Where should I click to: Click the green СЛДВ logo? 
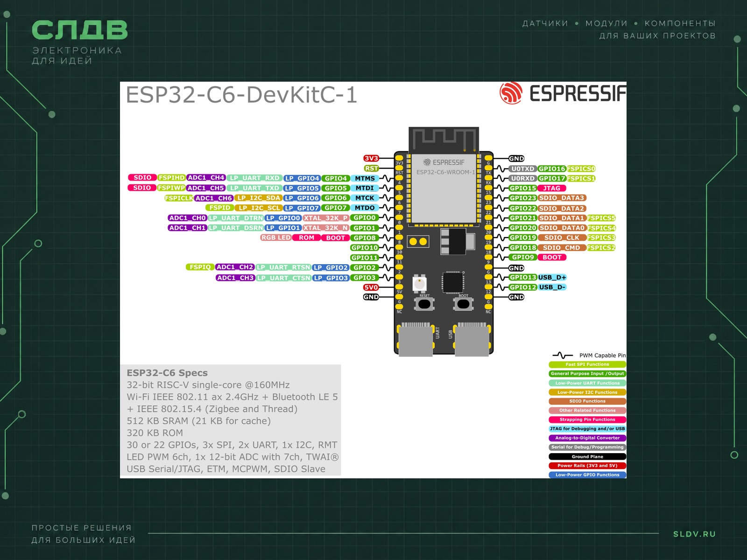click(79, 30)
